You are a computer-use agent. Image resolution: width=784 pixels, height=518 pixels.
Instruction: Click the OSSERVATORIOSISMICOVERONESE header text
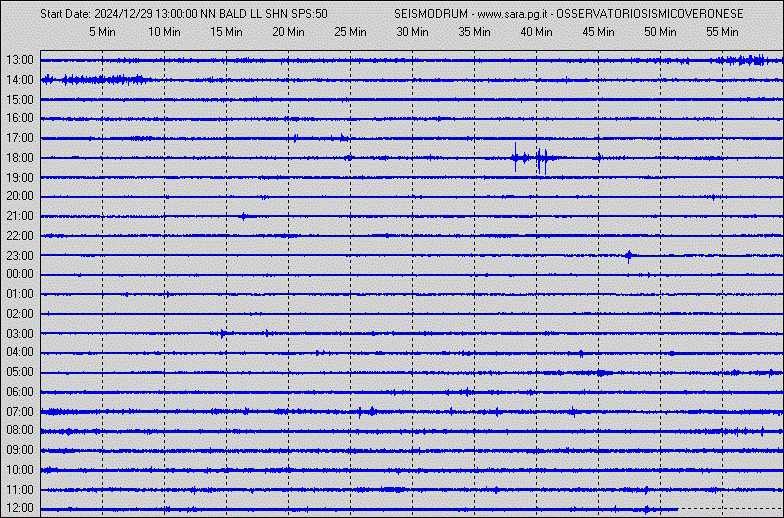click(x=650, y=14)
